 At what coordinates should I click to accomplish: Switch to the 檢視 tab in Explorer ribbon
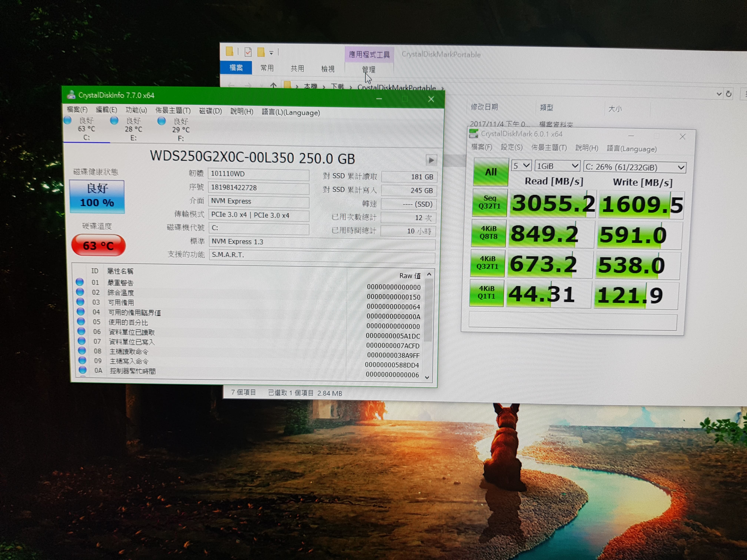328,69
